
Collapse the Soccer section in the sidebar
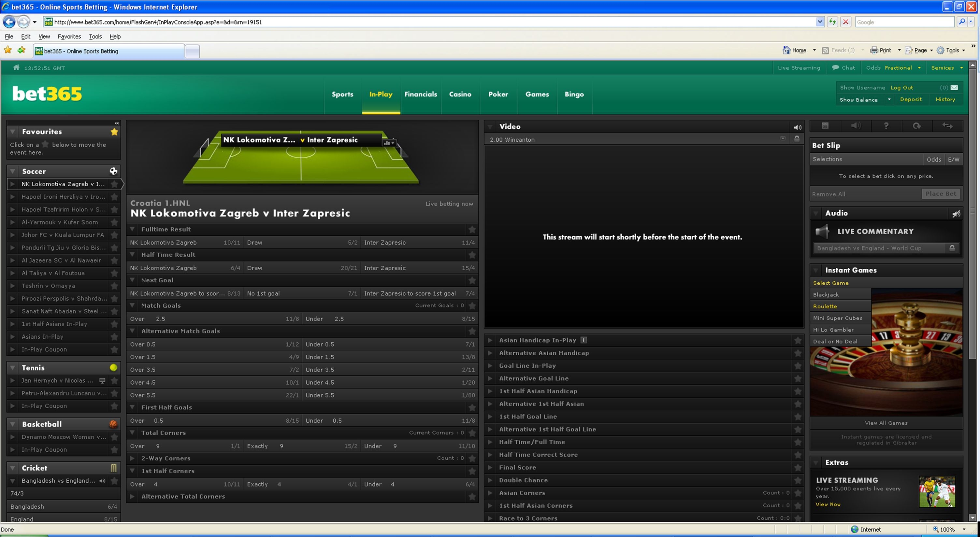click(13, 172)
